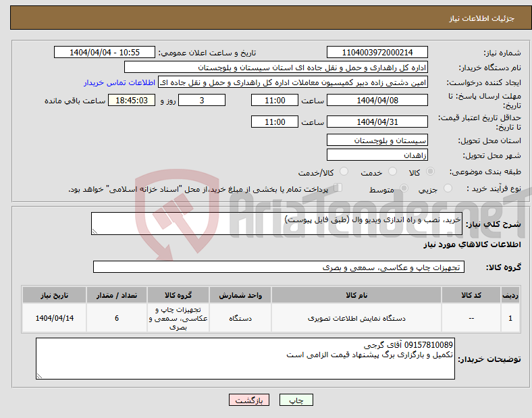
Task: Click the چاپ print button
Action: (296, 400)
